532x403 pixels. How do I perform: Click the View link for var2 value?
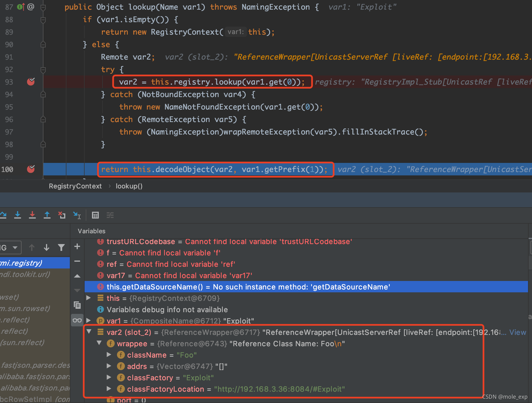518,332
